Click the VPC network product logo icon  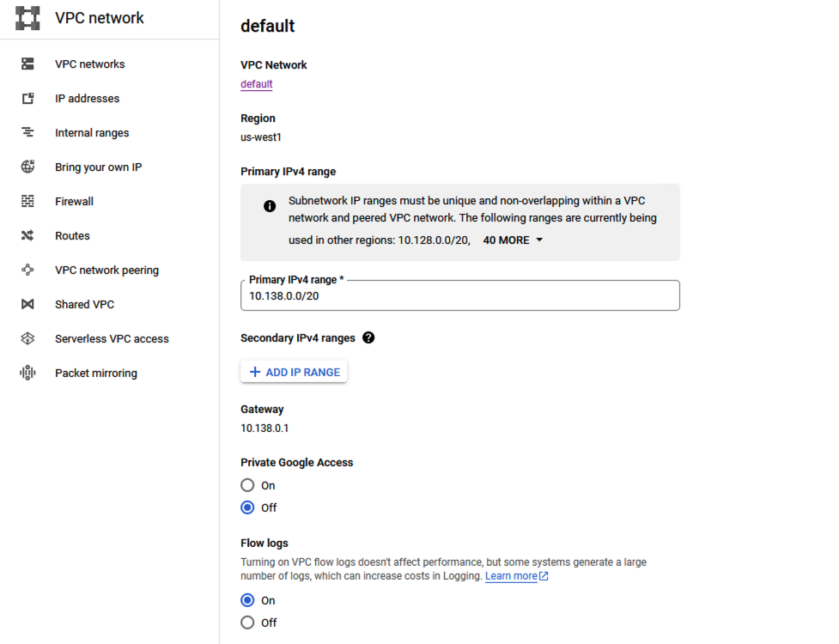(27, 18)
